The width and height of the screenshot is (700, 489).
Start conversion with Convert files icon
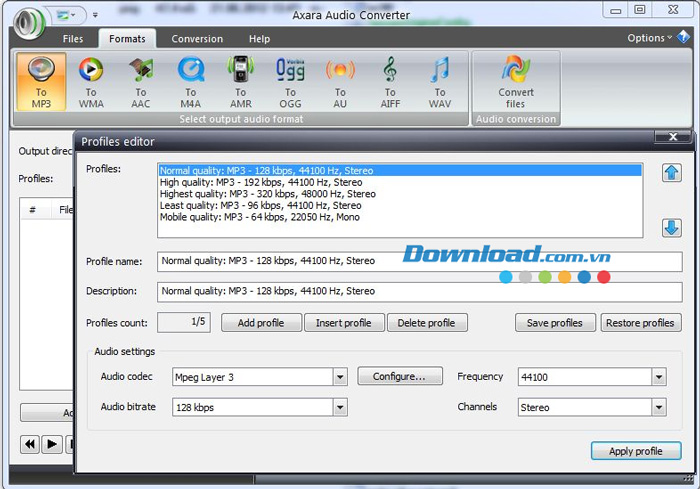tap(516, 81)
